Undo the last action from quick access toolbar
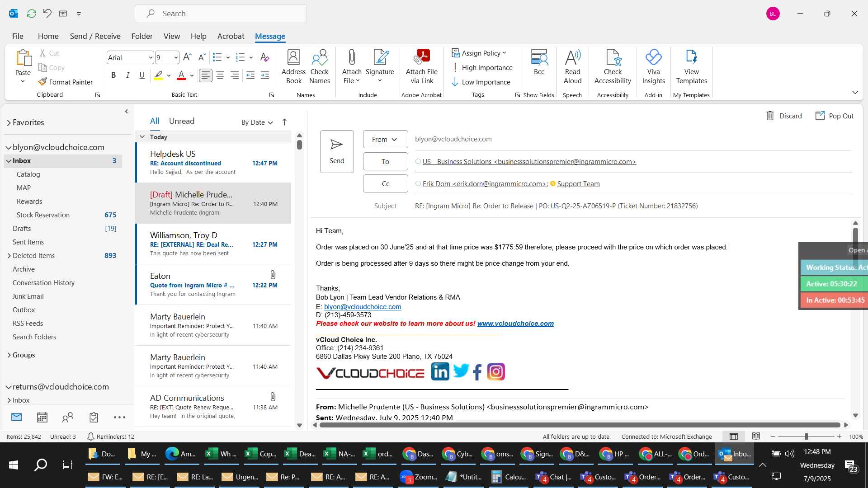The width and height of the screenshot is (868, 488). tap(47, 14)
